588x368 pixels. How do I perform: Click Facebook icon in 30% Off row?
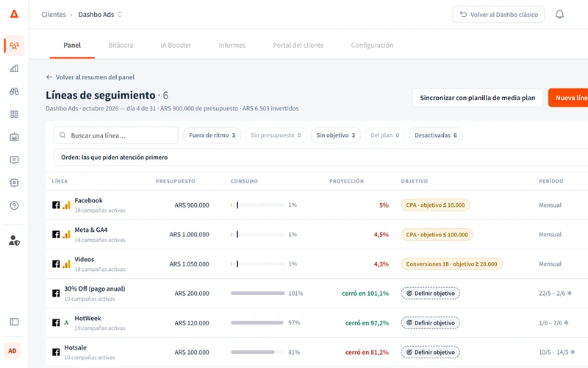coord(56,293)
